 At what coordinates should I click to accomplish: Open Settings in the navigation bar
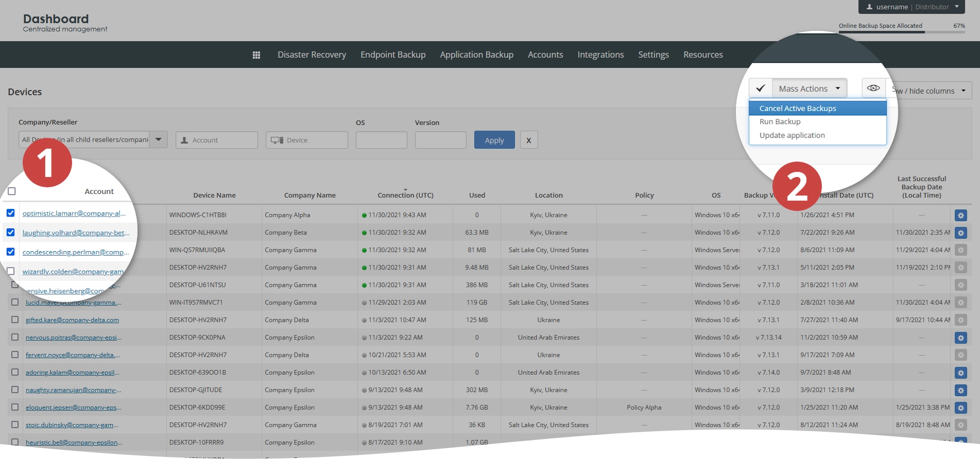point(654,55)
